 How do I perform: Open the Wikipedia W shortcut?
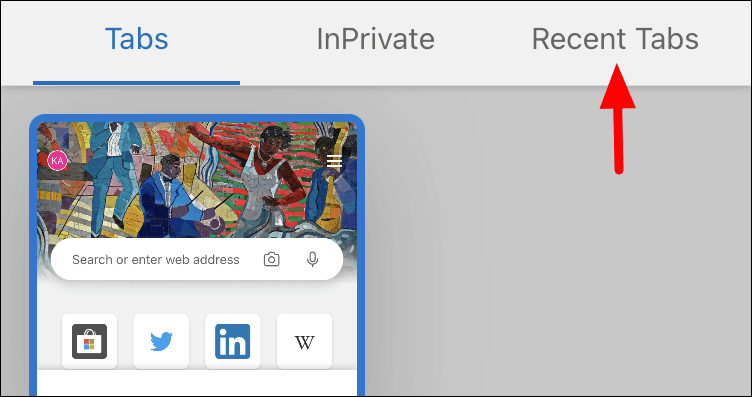click(x=304, y=341)
